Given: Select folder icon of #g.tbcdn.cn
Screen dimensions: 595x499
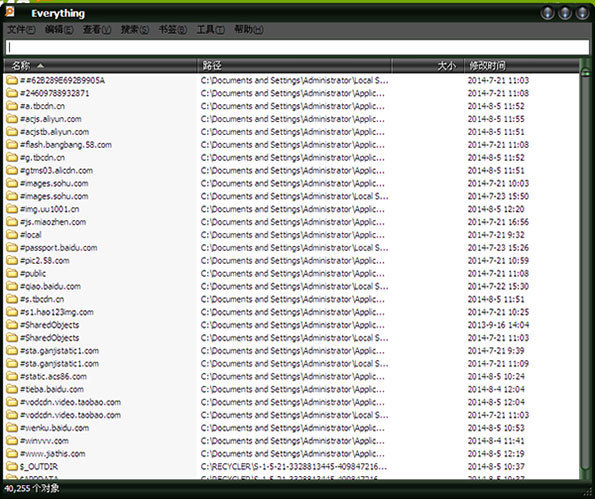Looking at the screenshot, I should [12, 157].
